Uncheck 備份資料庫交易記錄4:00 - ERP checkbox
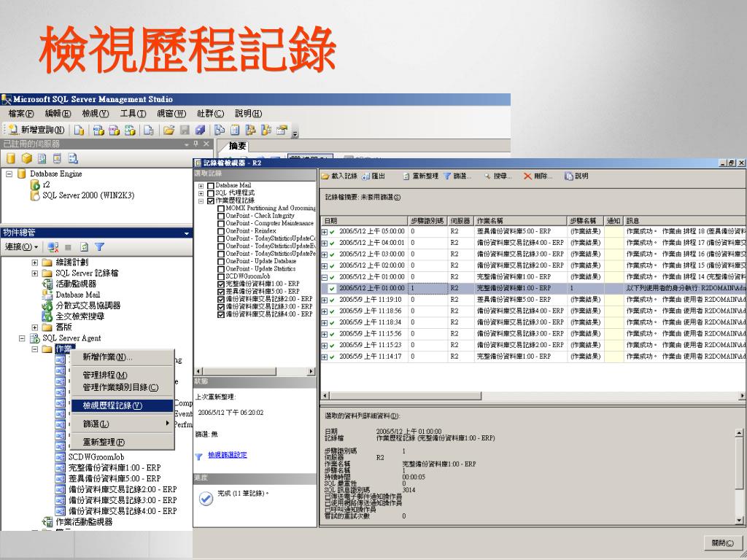Viewport: 747px width, 560px height. click(x=220, y=315)
